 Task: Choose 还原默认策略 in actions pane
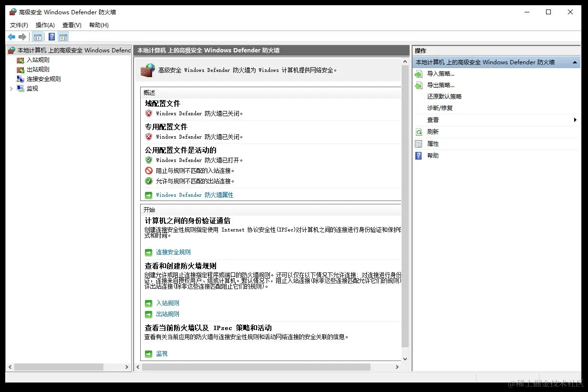tap(444, 97)
